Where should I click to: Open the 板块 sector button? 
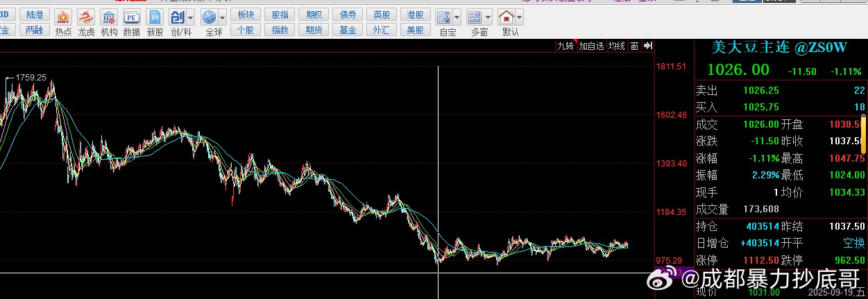click(x=246, y=15)
